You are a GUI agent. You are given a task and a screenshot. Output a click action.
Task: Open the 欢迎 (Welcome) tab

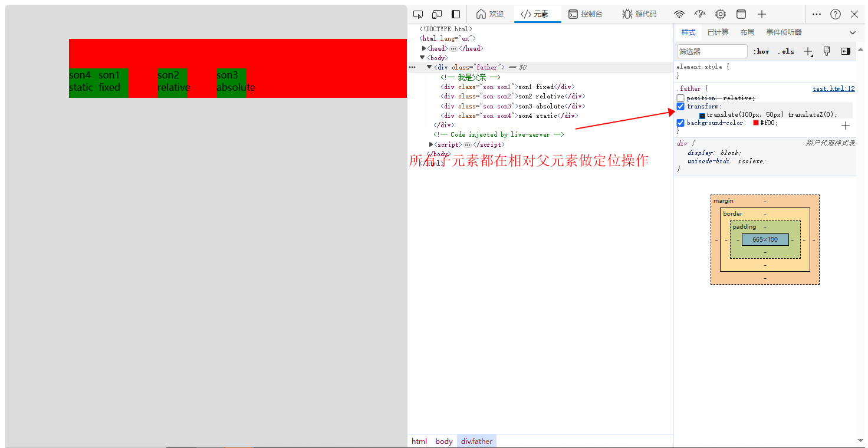(490, 14)
